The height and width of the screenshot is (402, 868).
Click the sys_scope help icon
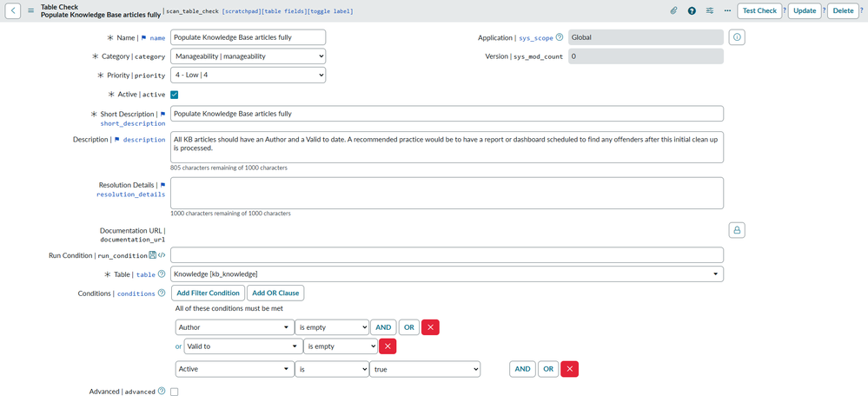(x=559, y=37)
